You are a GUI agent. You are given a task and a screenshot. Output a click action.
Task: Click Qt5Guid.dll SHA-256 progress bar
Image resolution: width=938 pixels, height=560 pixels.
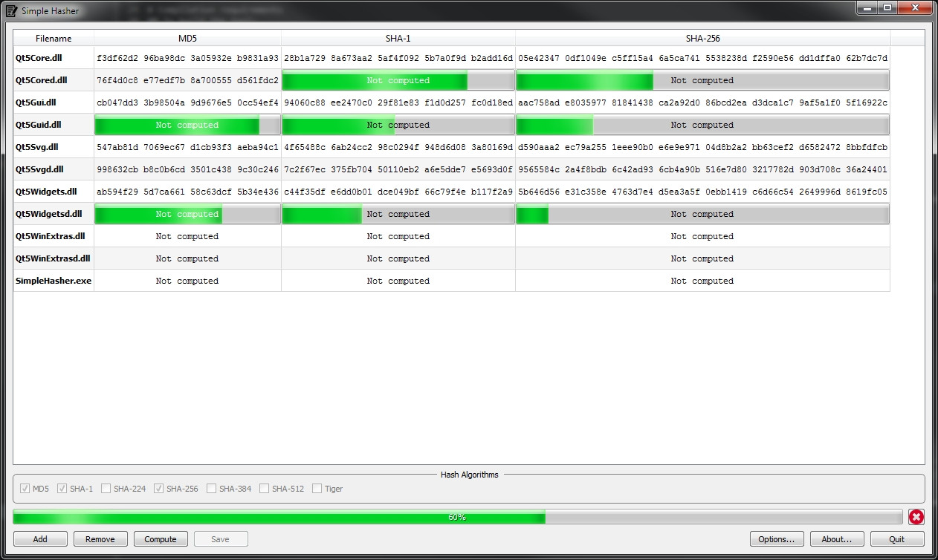click(702, 125)
